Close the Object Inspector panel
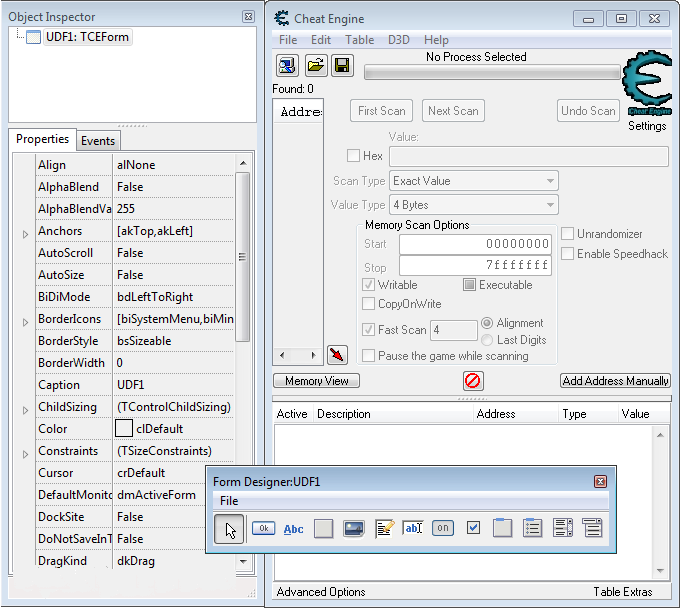The image size is (680, 608). [248, 16]
